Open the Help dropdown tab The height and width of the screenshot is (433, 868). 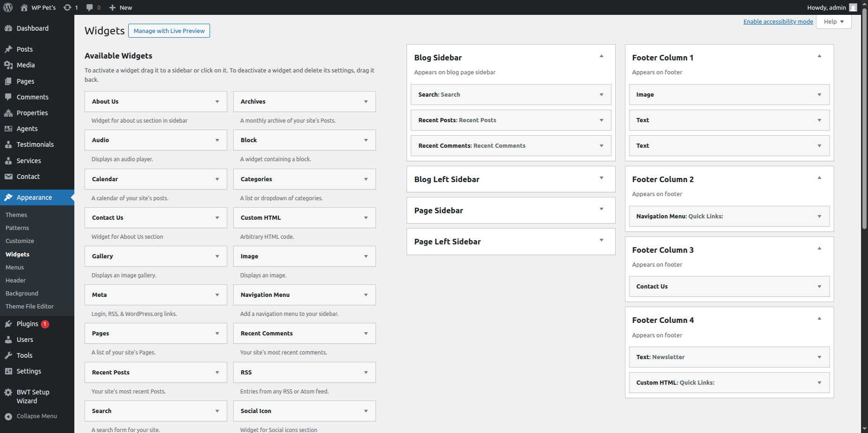[x=834, y=22]
